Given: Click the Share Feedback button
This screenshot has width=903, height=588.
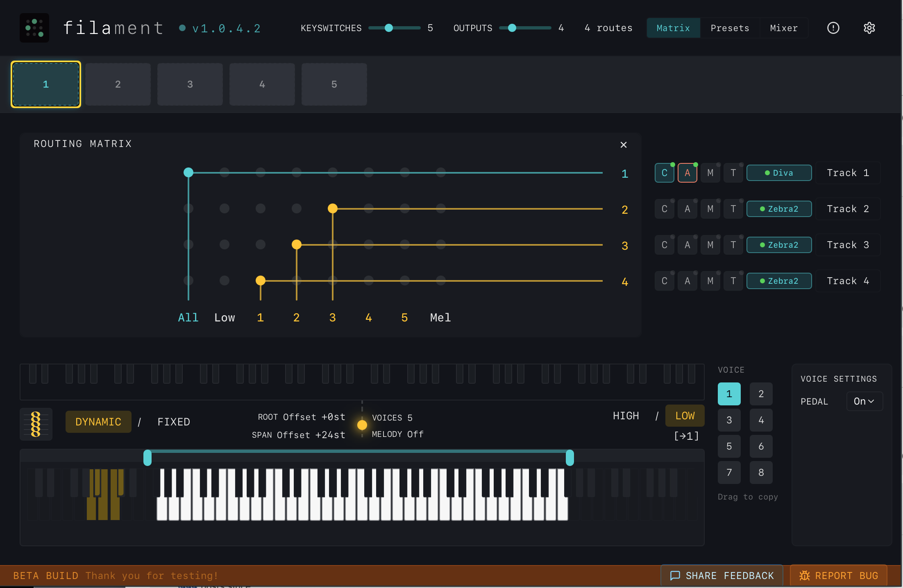Looking at the screenshot, I should pos(721,575).
